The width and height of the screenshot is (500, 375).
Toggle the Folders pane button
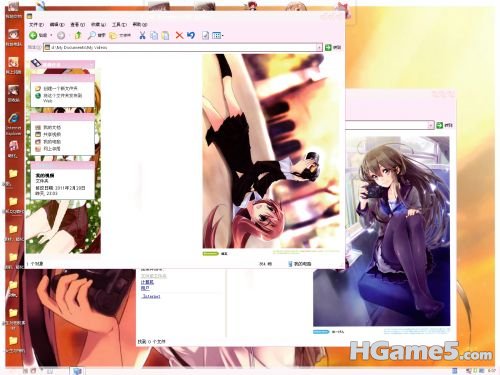click(x=120, y=35)
